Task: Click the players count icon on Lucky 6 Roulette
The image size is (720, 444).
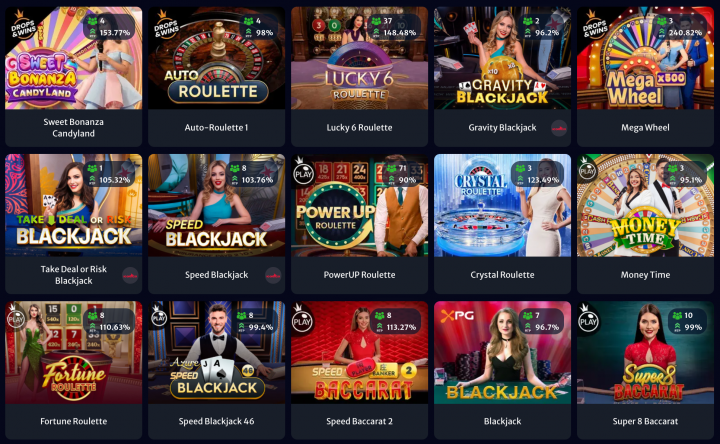Action: coord(377,21)
